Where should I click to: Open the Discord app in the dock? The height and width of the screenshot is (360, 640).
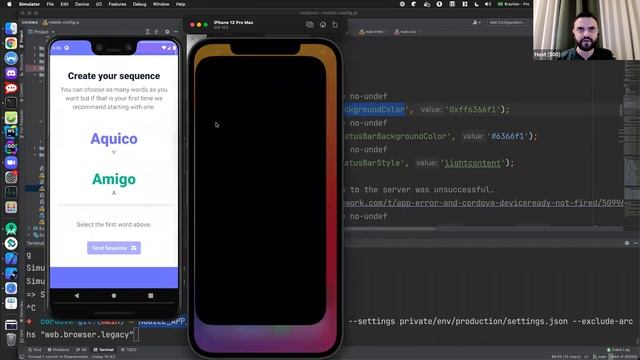(x=11, y=73)
